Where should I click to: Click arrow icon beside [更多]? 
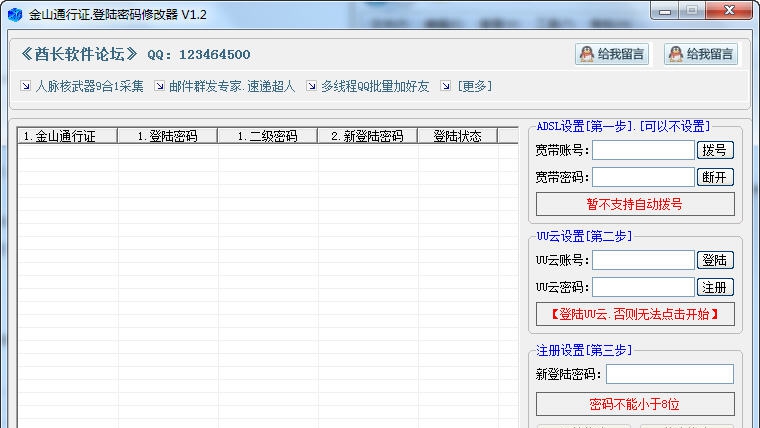tap(445, 86)
